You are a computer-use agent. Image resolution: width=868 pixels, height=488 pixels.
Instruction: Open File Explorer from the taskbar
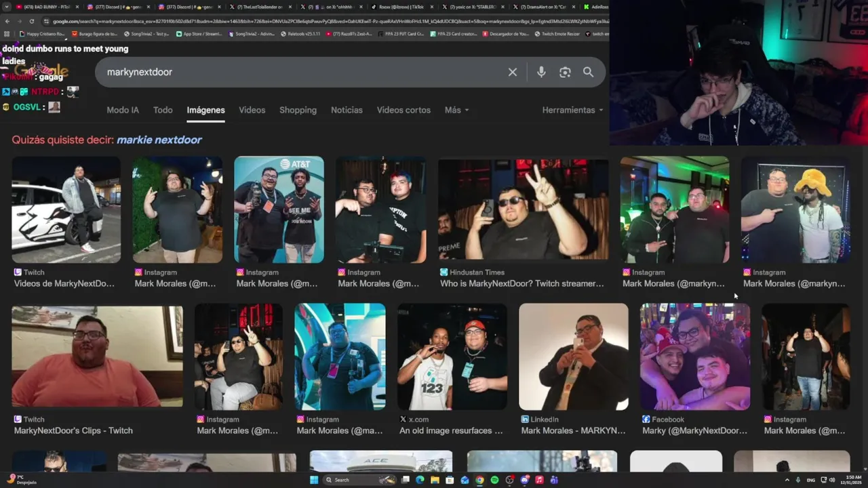coord(435,480)
